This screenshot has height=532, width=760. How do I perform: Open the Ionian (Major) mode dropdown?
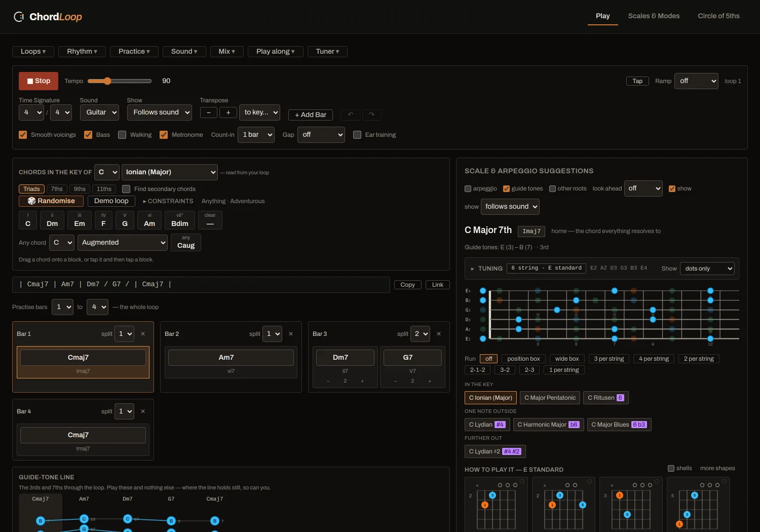[x=170, y=172]
